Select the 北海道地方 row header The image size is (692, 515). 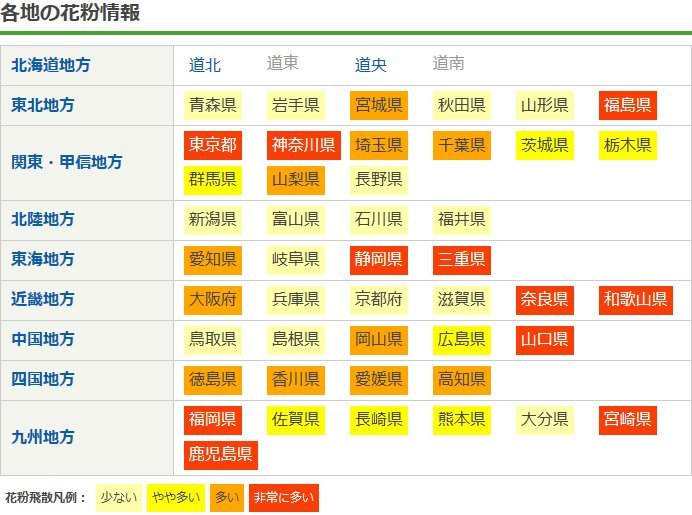tap(51, 65)
